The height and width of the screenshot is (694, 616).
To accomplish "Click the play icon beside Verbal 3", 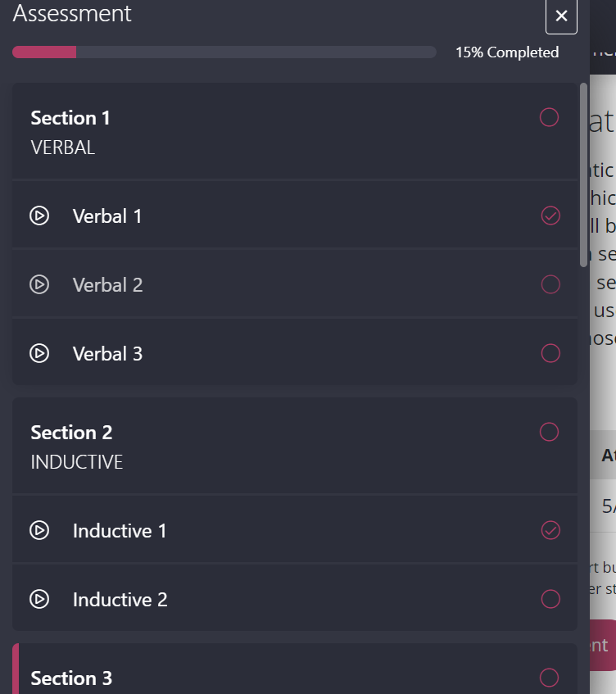I will pos(39,353).
